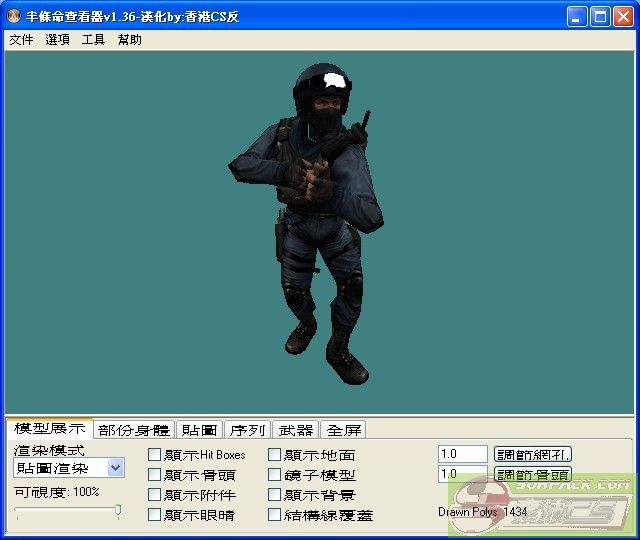Click the app icon in the title bar
The width and height of the screenshot is (640, 540).
[14, 17]
